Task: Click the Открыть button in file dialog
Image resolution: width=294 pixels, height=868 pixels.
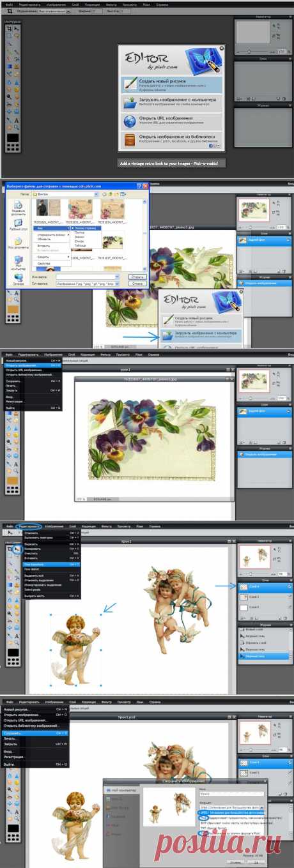Action: (136, 277)
